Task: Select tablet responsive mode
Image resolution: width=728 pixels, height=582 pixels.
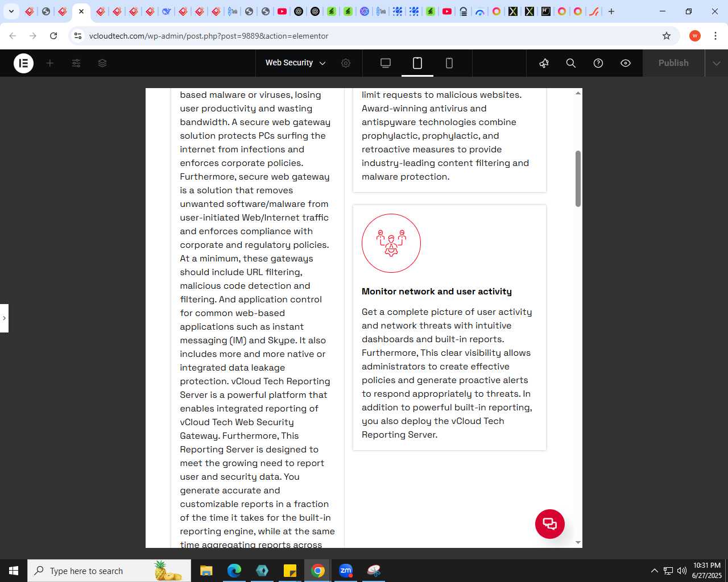Action: pos(417,63)
